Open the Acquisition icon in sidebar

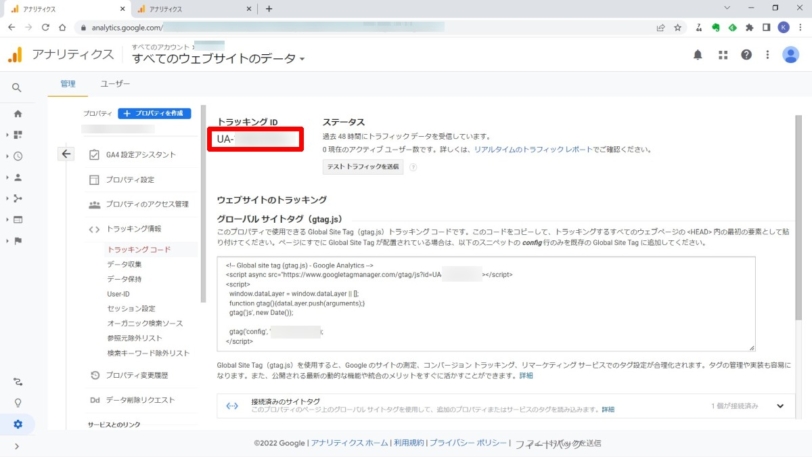click(x=18, y=198)
